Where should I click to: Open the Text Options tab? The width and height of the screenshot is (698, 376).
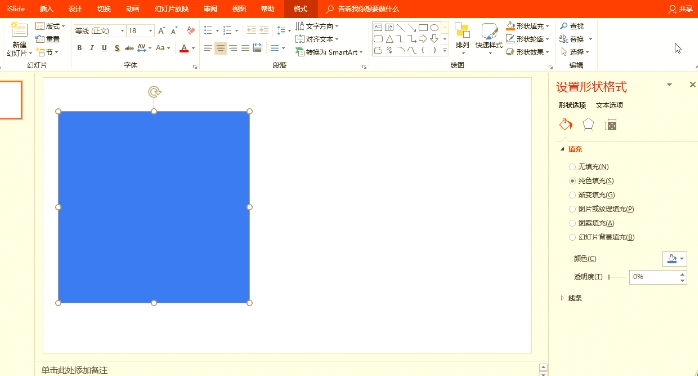[609, 105]
